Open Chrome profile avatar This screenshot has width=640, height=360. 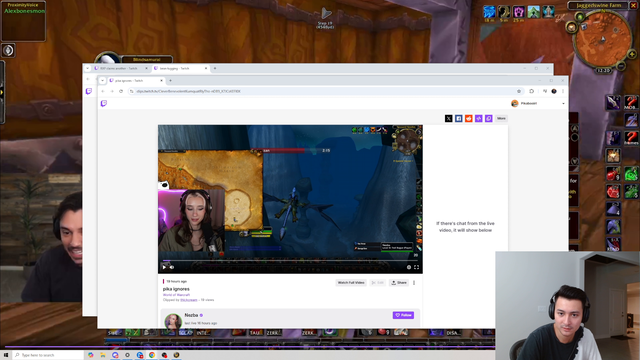tap(554, 91)
